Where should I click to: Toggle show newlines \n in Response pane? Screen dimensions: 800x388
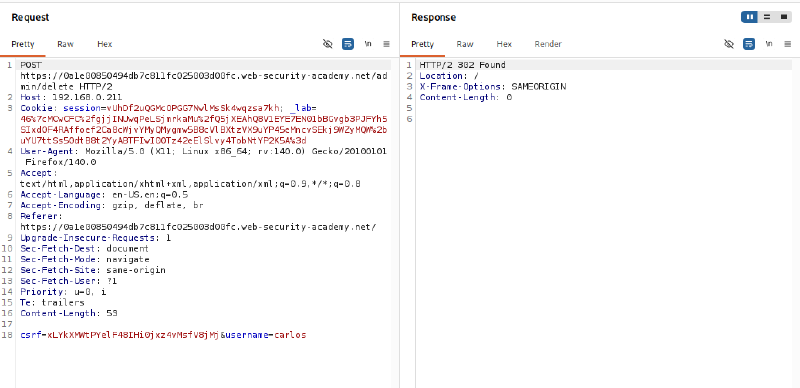pos(769,44)
